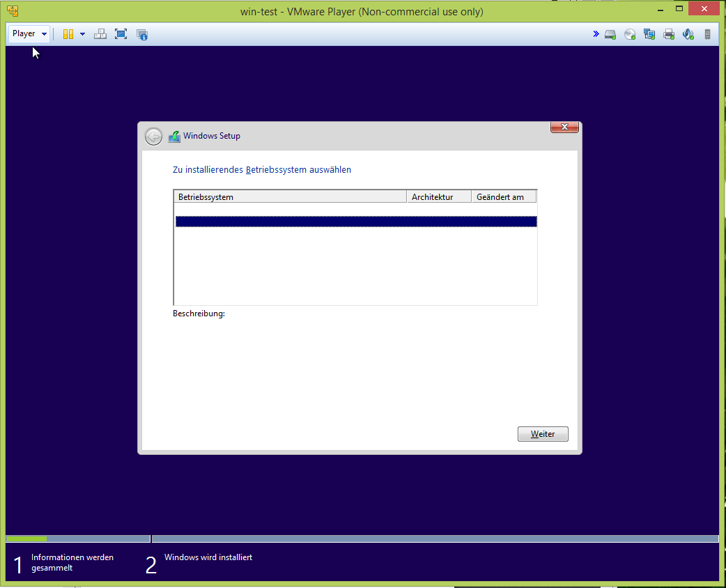Expand the power options arrow beside pause
Image resolution: width=726 pixels, height=588 pixels.
point(82,34)
